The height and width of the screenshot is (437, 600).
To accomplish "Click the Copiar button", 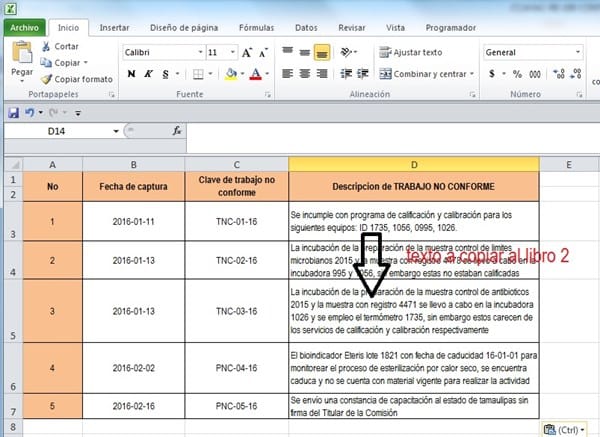I will [x=66, y=62].
